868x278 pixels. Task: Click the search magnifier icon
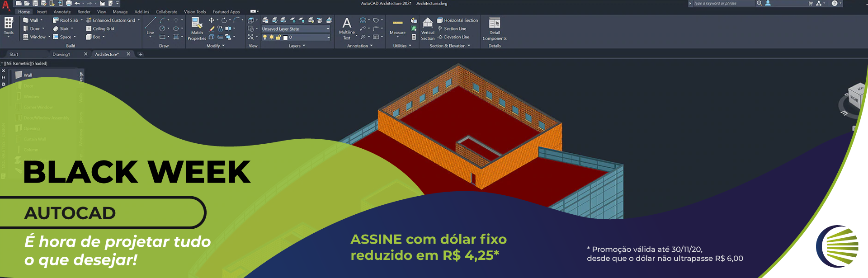(759, 3)
